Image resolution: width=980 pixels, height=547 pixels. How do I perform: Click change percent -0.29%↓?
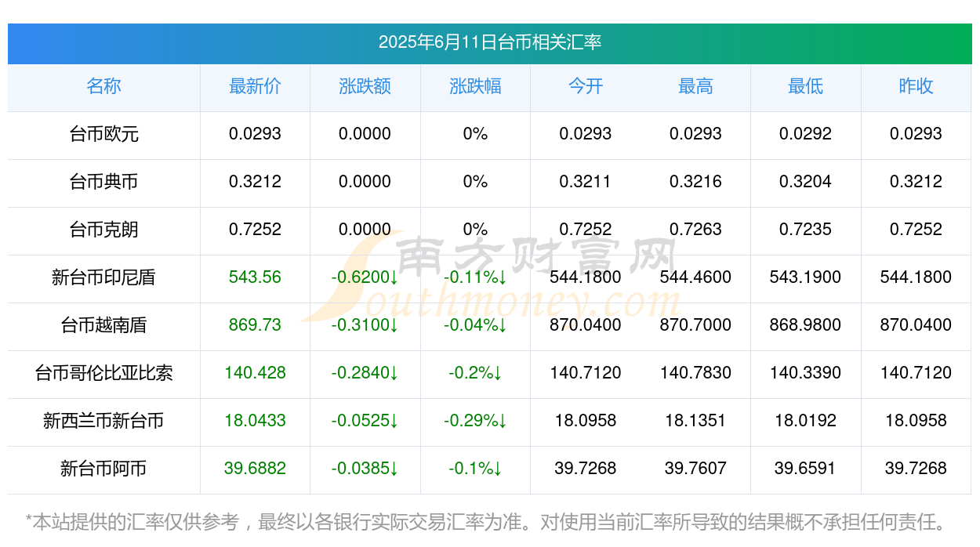[475, 421]
